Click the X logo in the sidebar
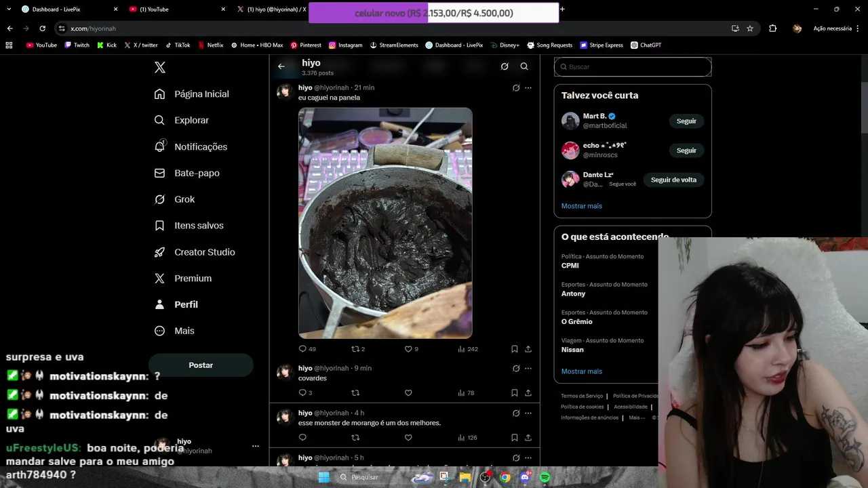 (x=160, y=67)
